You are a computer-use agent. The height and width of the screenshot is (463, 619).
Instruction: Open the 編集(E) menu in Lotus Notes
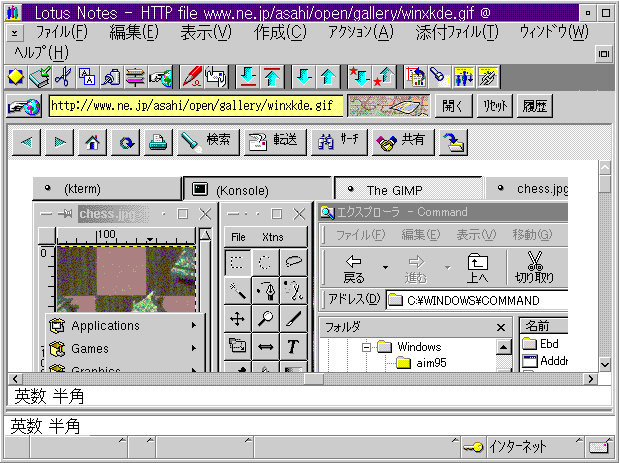coord(134,32)
